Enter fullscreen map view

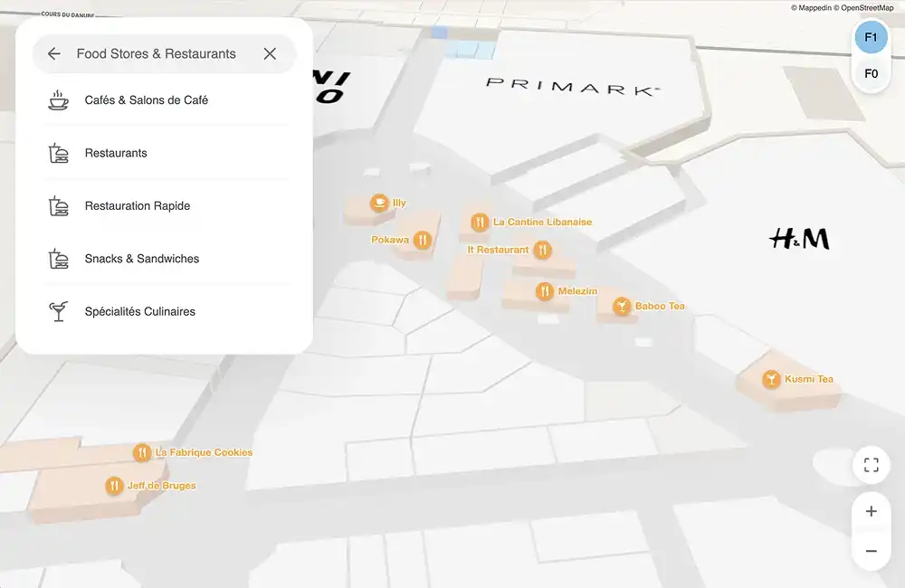point(872,465)
